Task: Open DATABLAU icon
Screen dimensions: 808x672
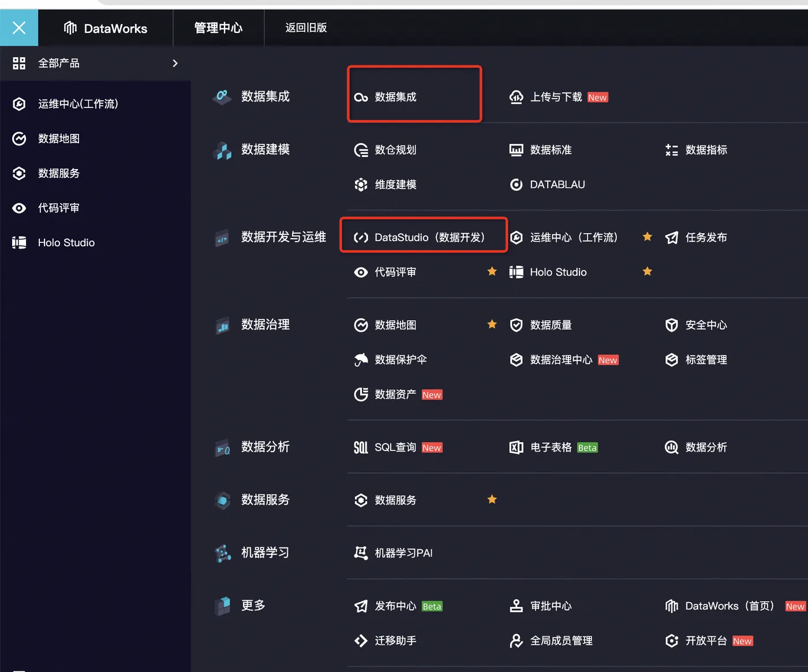Action: coord(516,185)
